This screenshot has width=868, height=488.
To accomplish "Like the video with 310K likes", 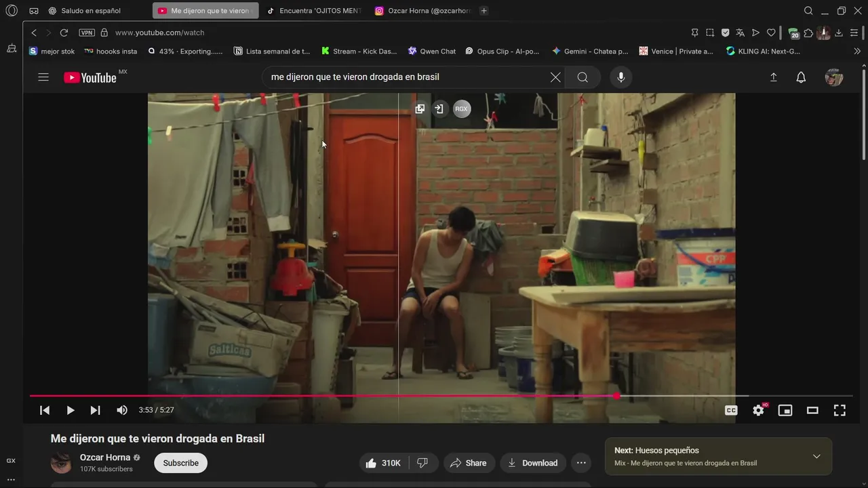I will pyautogui.click(x=385, y=463).
